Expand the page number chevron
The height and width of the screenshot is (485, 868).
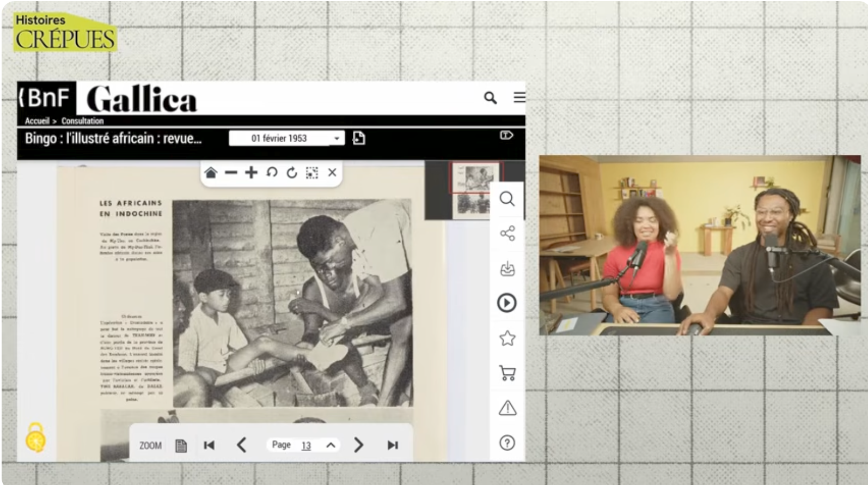(331, 445)
